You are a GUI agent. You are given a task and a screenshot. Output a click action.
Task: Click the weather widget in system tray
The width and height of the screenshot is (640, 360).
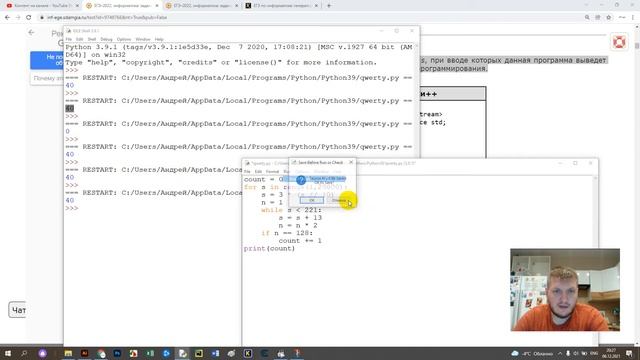click(532, 353)
